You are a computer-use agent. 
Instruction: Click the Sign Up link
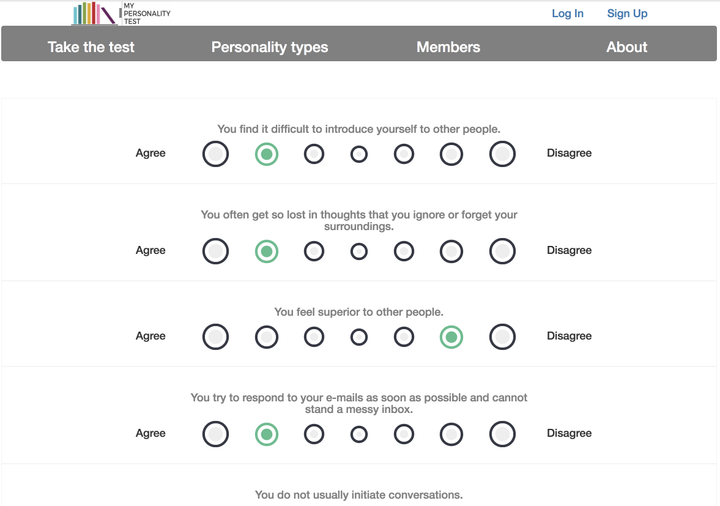tap(627, 13)
